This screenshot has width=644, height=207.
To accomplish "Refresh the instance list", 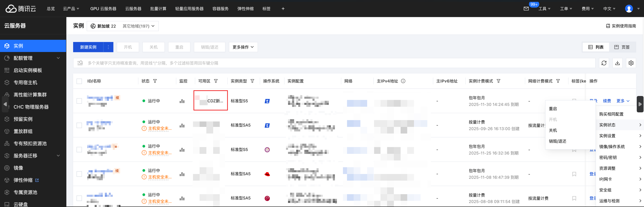I will pos(604,63).
